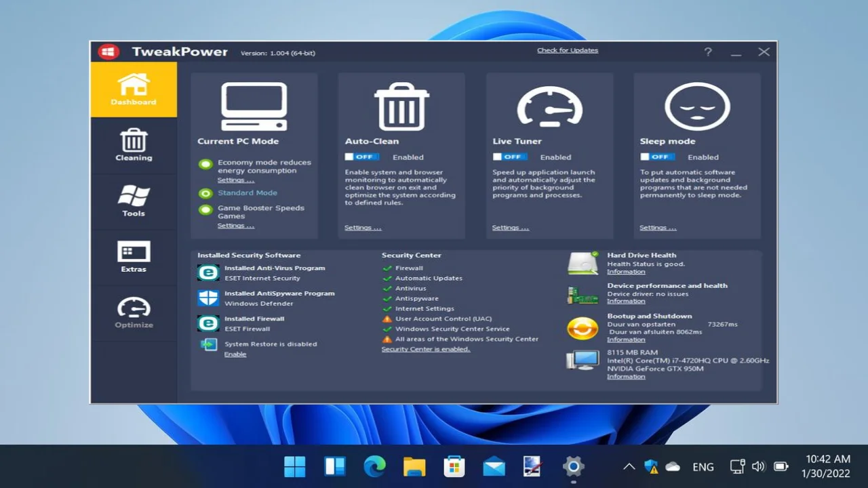Open Settings link under Game Booster
The image size is (868, 488).
(x=235, y=225)
